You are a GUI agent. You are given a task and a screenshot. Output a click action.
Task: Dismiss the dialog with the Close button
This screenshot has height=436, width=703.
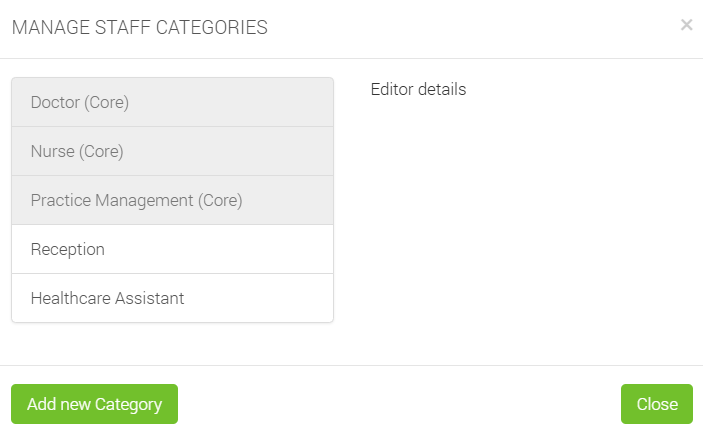tap(657, 404)
